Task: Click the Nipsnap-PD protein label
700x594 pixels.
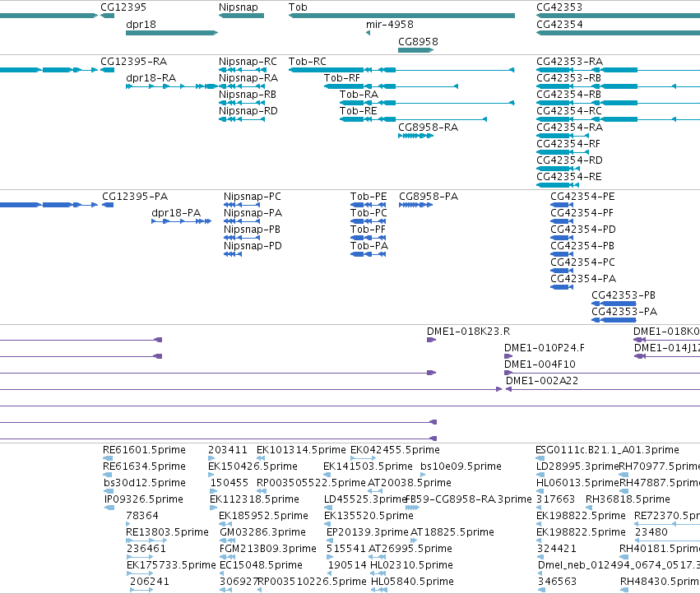Action: pyautogui.click(x=253, y=246)
